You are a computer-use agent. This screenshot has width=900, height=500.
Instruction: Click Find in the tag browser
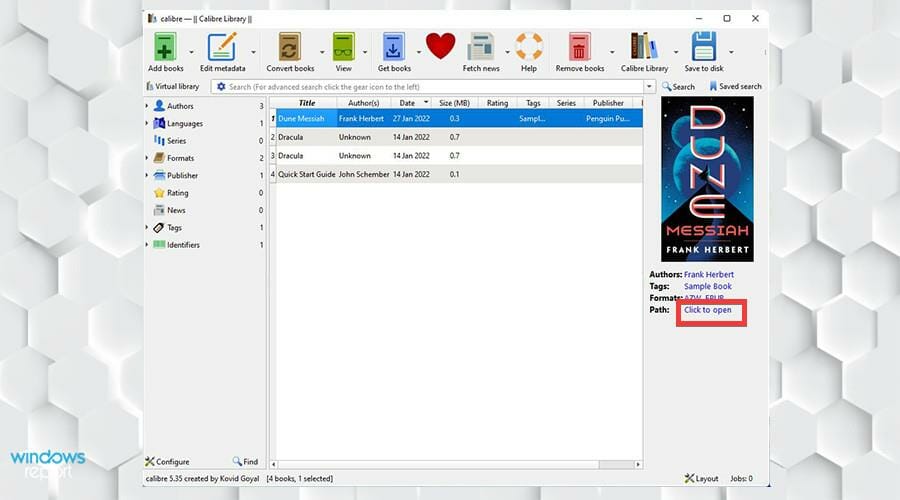tap(246, 462)
